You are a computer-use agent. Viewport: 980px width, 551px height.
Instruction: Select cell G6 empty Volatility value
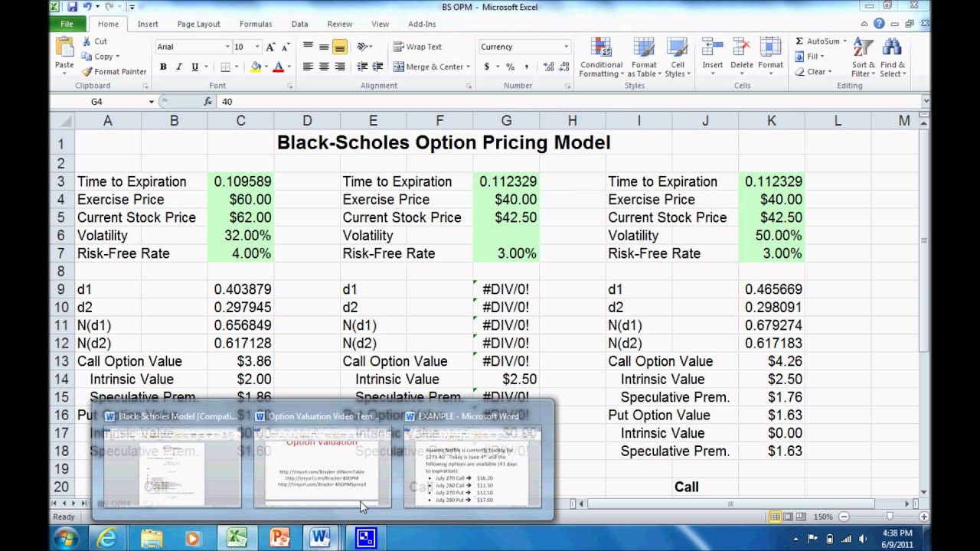coord(506,235)
